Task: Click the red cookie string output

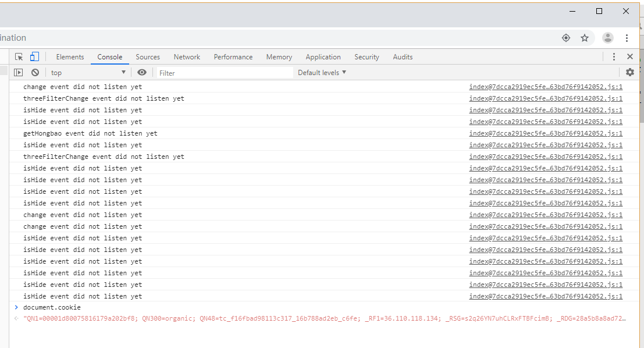Action: (325, 318)
